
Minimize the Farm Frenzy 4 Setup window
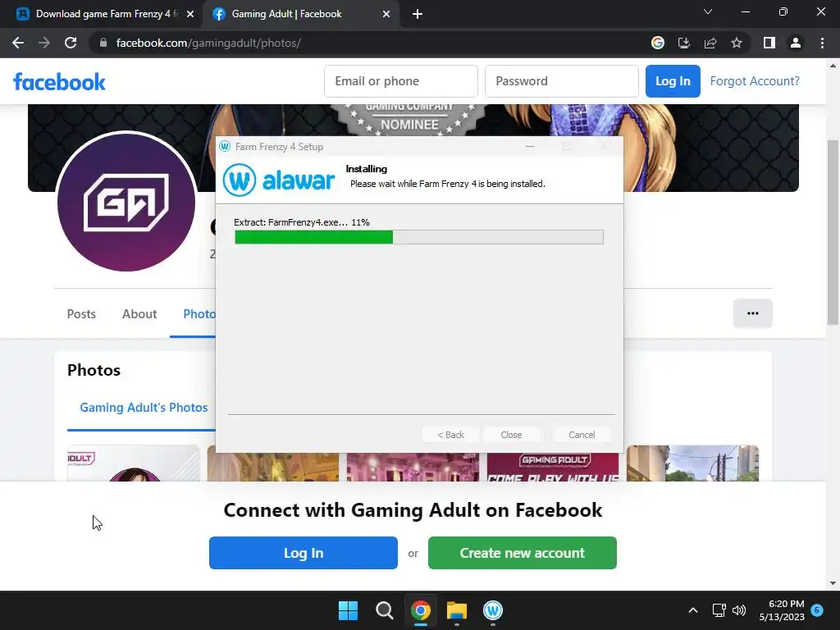point(530,146)
